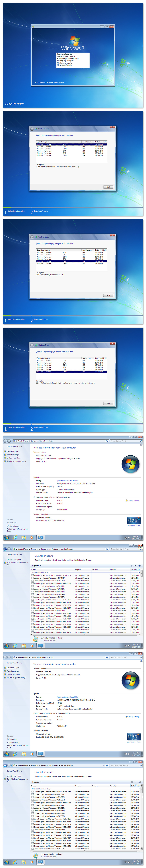Viewport: 146px width, 868px height.
Task: Choose 'Ma langue : français' language option
Action: tap(64, 65)
